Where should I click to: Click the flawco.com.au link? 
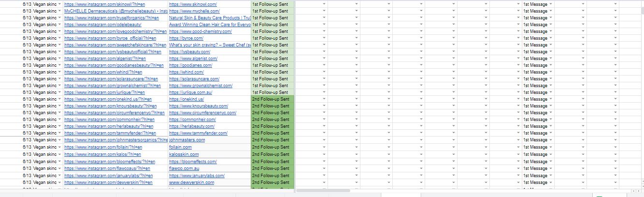[183, 168]
